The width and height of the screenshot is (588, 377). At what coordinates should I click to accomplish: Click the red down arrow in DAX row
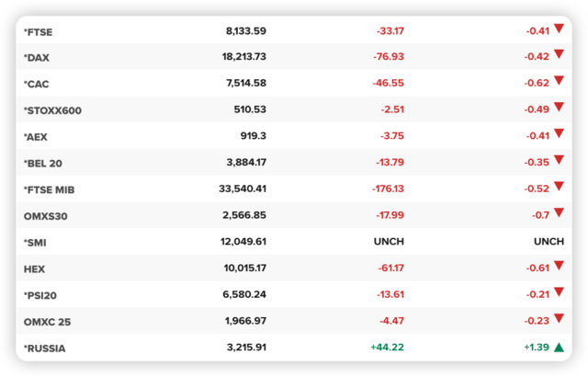tap(559, 54)
